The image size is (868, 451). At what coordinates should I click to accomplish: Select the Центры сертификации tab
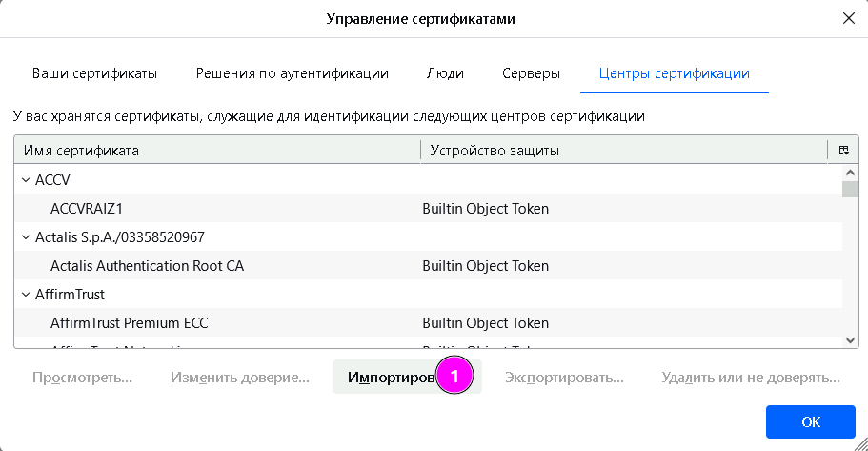click(x=674, y=73)
